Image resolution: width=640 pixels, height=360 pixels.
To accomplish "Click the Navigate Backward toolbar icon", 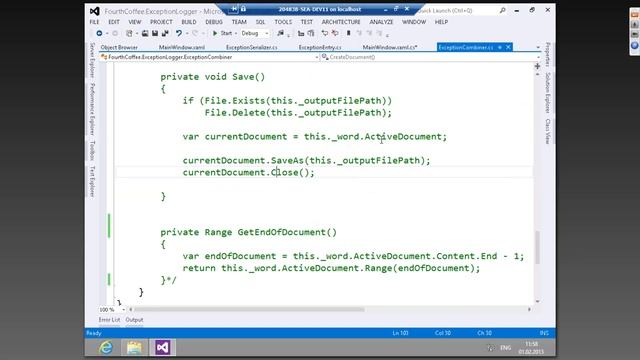I will tap(99, 33).
